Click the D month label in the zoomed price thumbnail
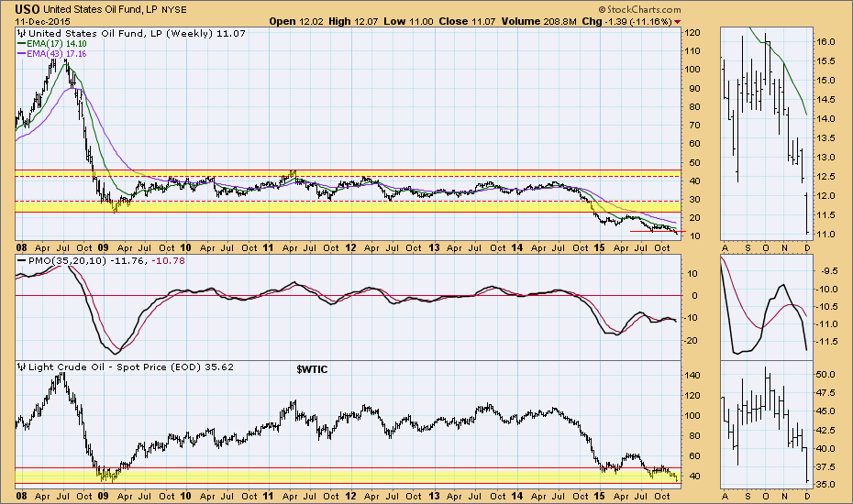The height and width of the screenshot is (504, 853). click(x=805, y=247)
